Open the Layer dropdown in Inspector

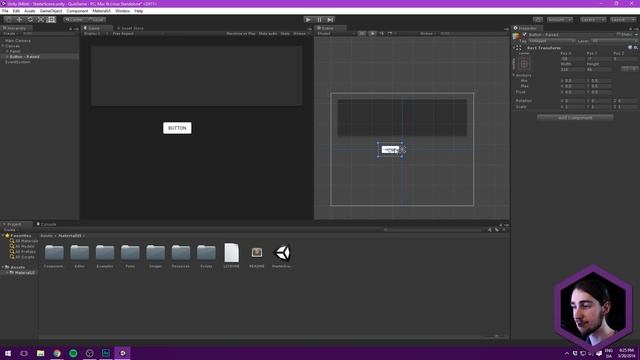(614, 41)
